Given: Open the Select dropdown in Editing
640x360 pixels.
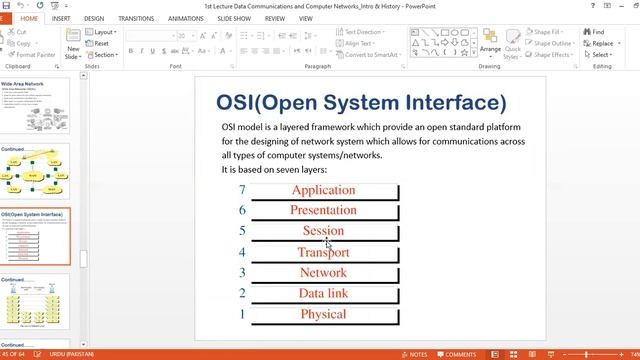Looking at the screenshot, I should (598, 55).
